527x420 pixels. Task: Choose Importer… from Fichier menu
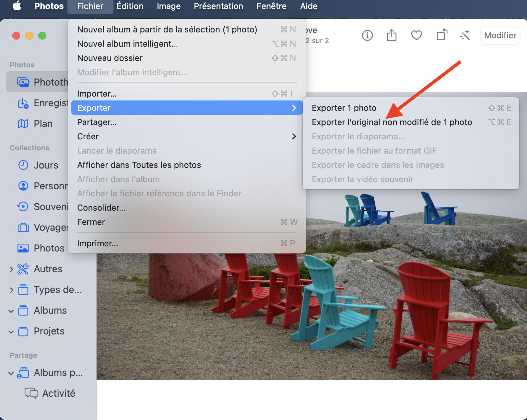coord(187,94)
